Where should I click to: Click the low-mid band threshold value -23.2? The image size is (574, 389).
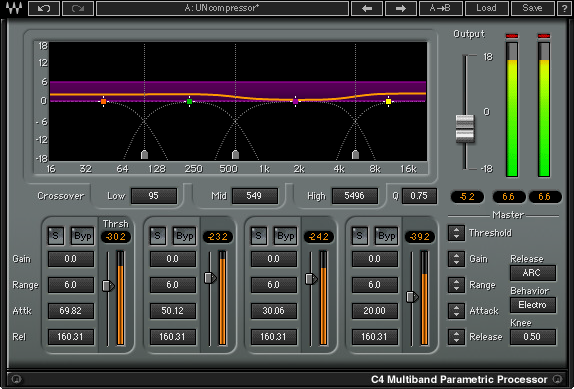coord(217,237)
